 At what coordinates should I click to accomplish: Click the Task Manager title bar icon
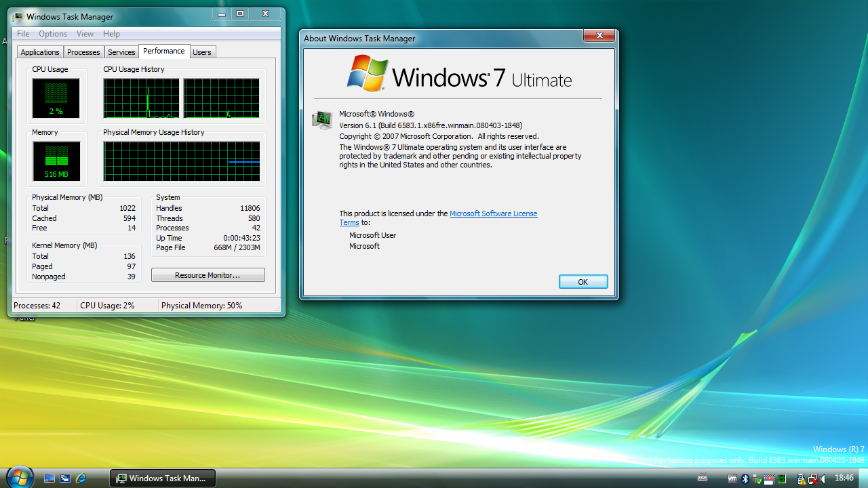(18, 16)
